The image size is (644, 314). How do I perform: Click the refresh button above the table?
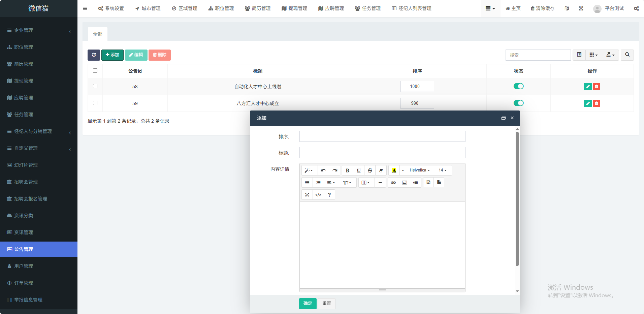[x=94, y=55]
